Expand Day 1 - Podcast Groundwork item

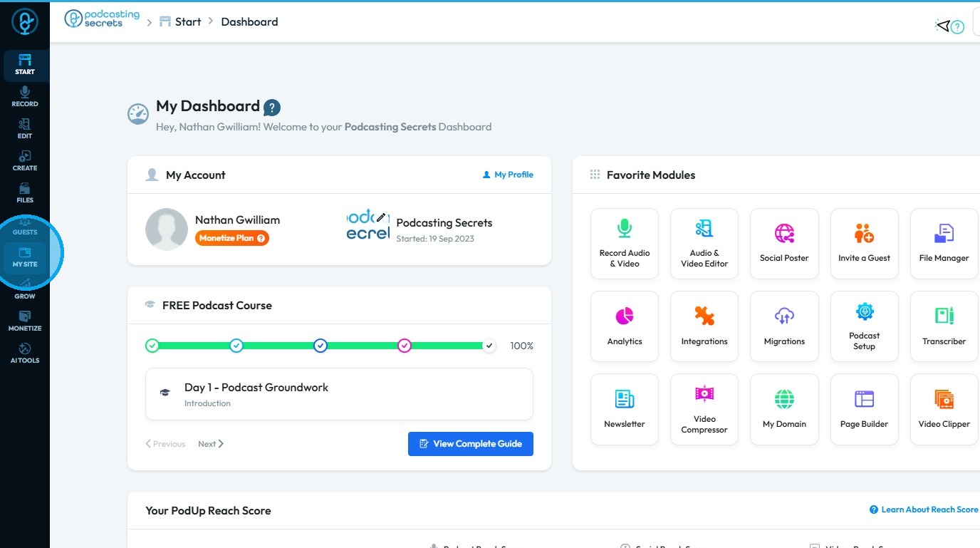339,394
